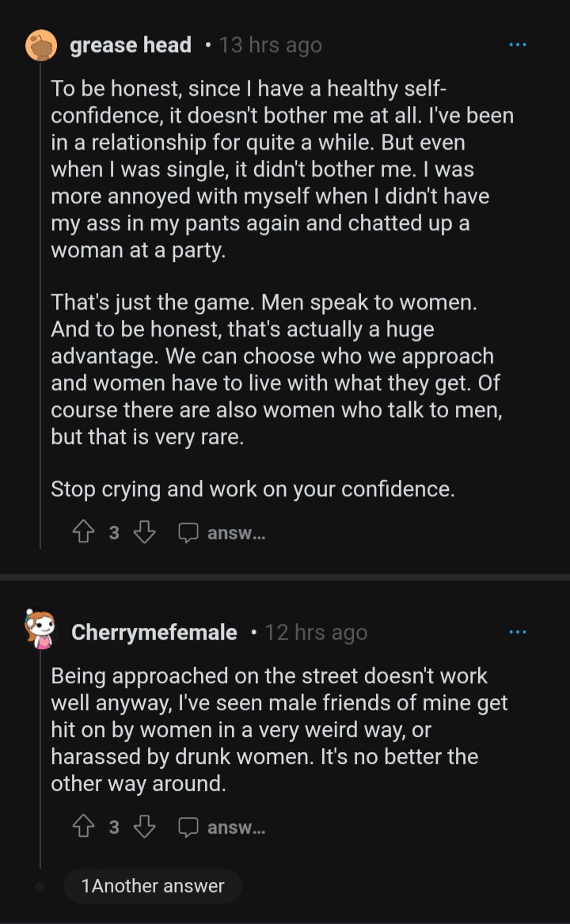Open Cherrymefemale's avatar
Image resolution: width=570 pixels, height=924 pixels.
point(40,629)
